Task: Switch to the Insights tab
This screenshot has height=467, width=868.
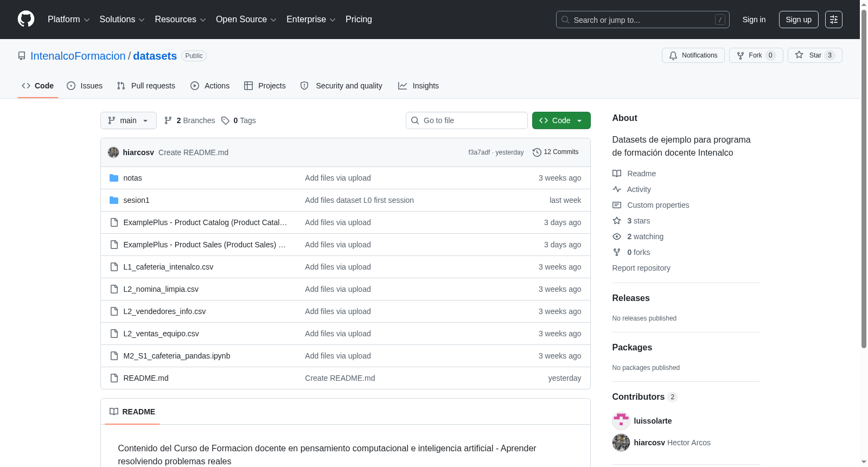Action: tap(418, 86)
